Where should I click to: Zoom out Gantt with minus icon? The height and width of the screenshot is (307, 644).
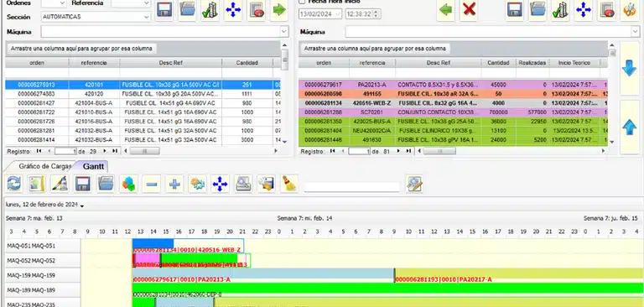click(152, 184)
